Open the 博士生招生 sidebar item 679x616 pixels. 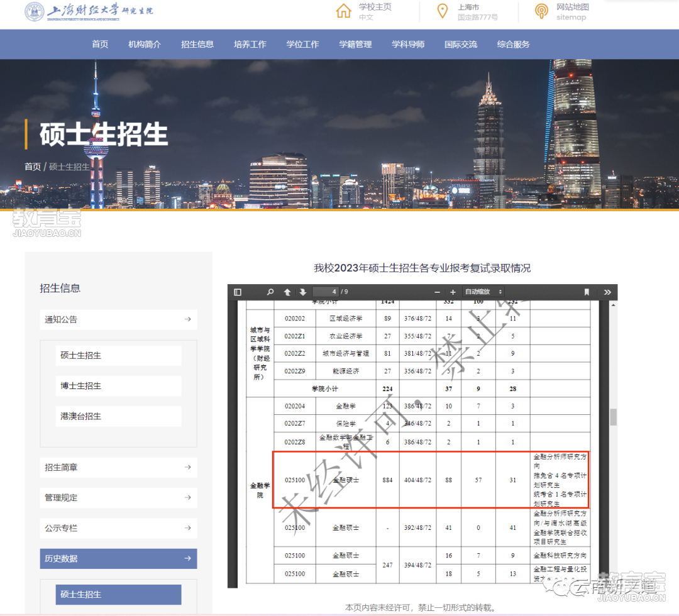click(118, 386)
